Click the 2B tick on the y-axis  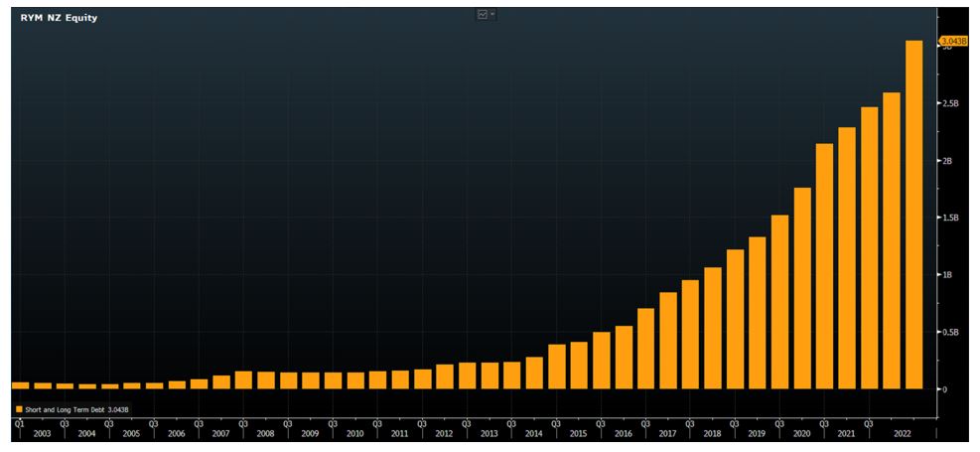coord(946,161)
